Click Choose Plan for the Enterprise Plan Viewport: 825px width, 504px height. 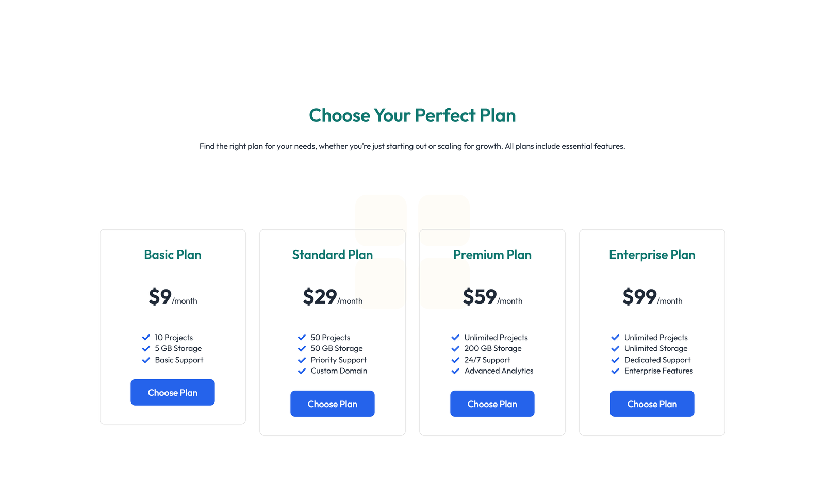tap(652, 404)
